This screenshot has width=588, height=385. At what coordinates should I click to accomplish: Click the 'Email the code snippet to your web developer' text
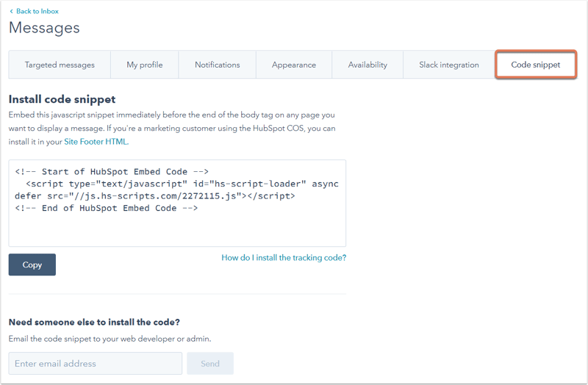[x=110, y=339]
